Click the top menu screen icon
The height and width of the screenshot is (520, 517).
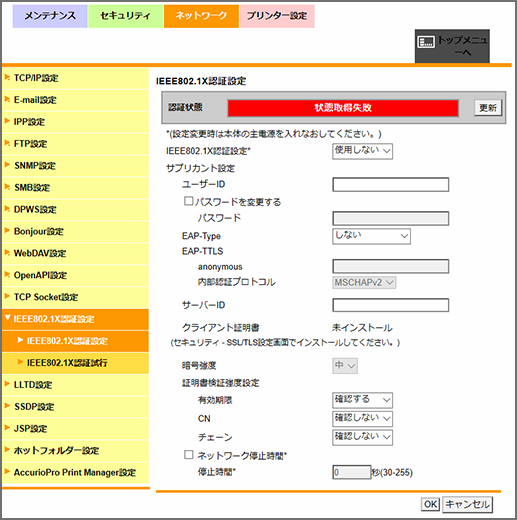pos(426,42)
